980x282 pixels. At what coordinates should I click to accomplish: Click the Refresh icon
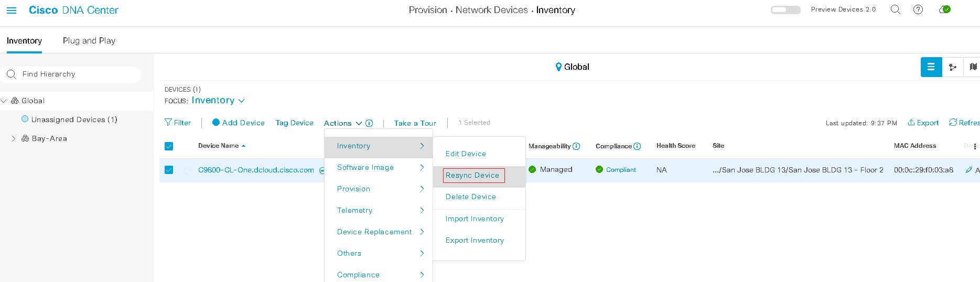tap(953, 122)
